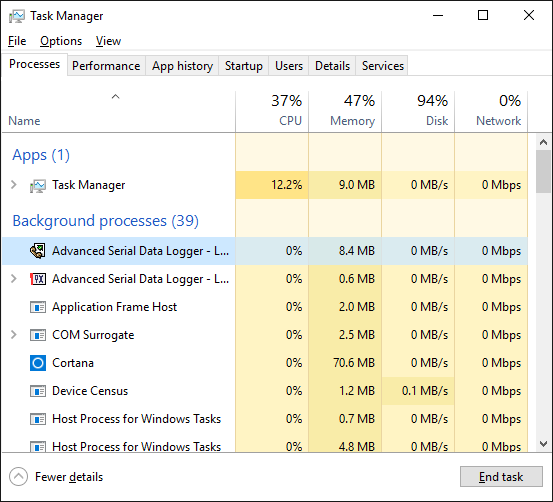This screenshot has width=553, height=502.
Task: Click the Fewer details circle arrow icon
Action: (x=18, y=477)
